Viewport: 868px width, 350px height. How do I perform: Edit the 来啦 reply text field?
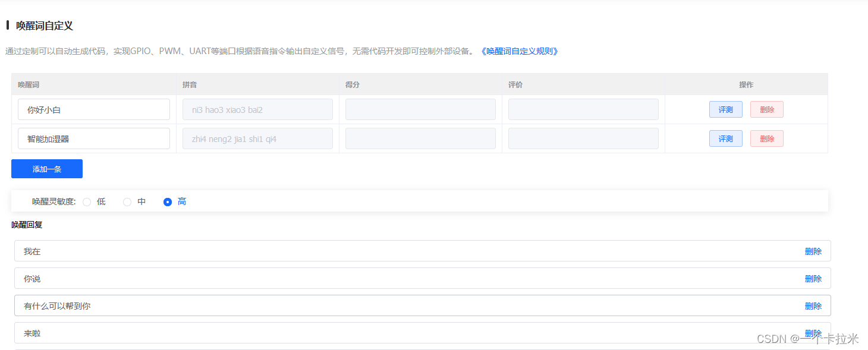pyautogui.click(x=422, y=333)
